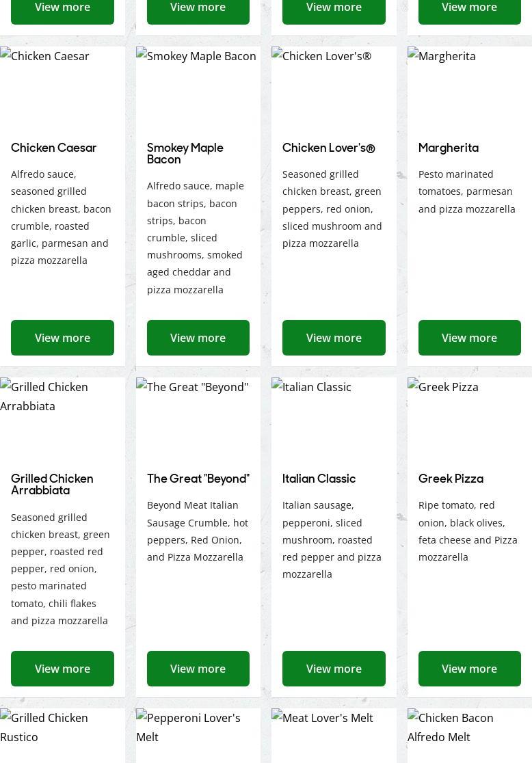Open the Smokey Maple Bacon image thumbnail
The image size is (532, 763).
(x=198, y=87)
